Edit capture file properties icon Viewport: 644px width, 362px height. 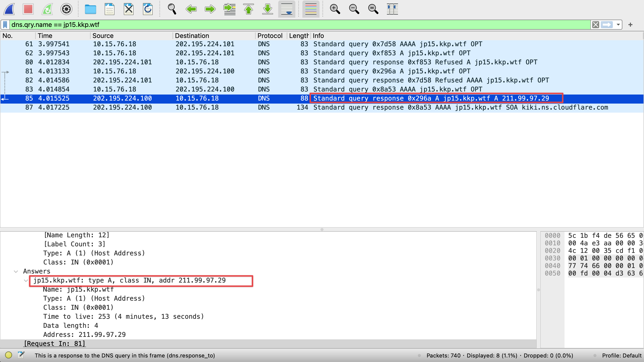21,355
